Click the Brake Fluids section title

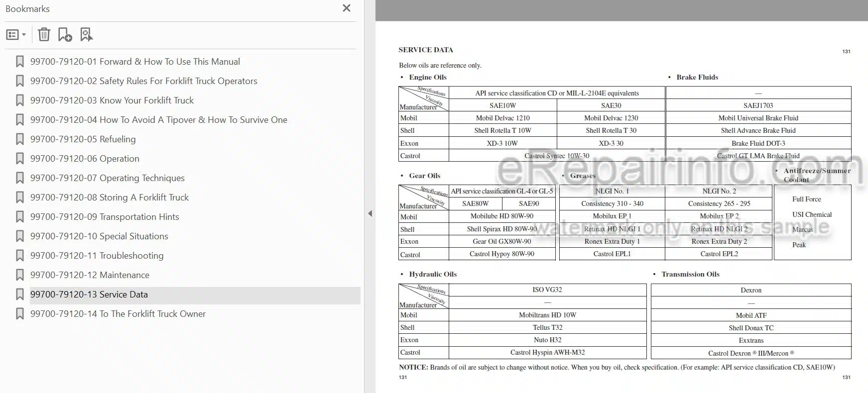point(697,77)
